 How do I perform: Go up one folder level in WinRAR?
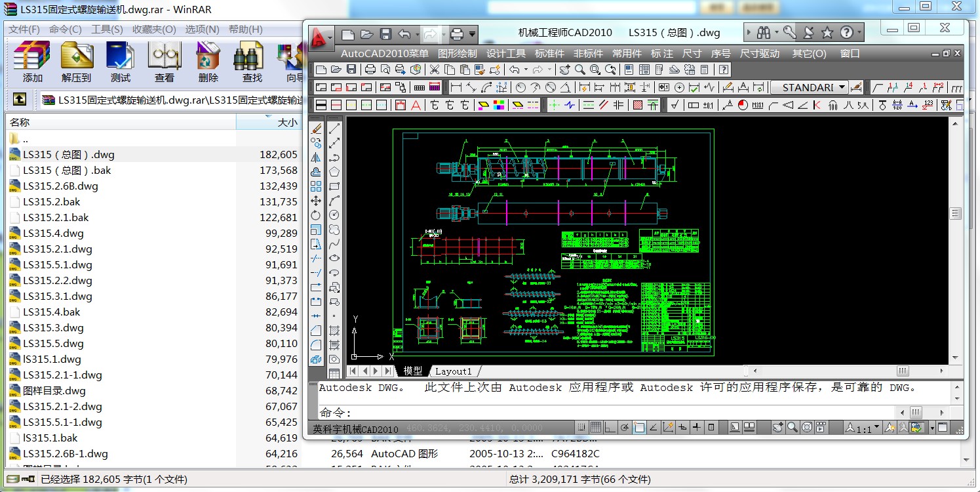(20, 100)
